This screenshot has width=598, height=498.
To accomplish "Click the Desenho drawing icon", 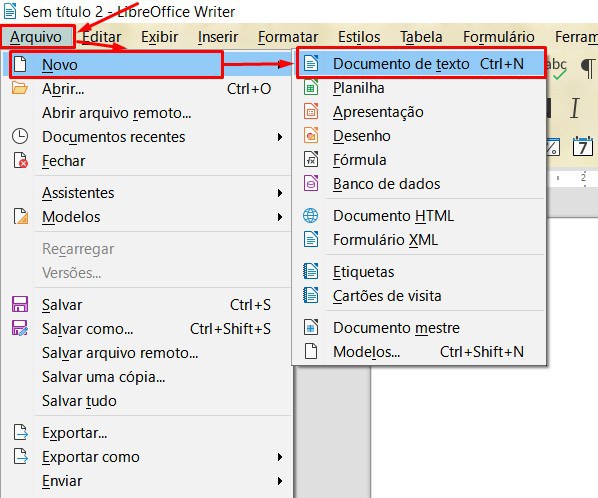I will click(311, 135).
